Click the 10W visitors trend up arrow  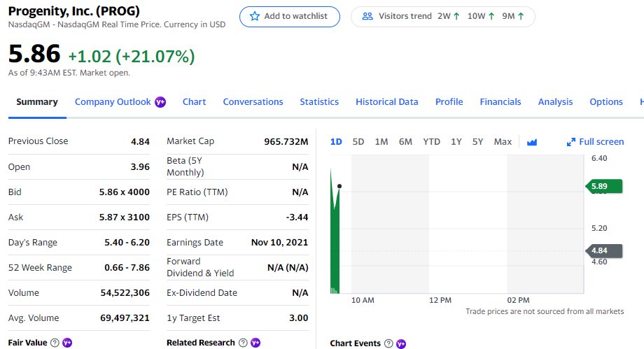(491, 16)
